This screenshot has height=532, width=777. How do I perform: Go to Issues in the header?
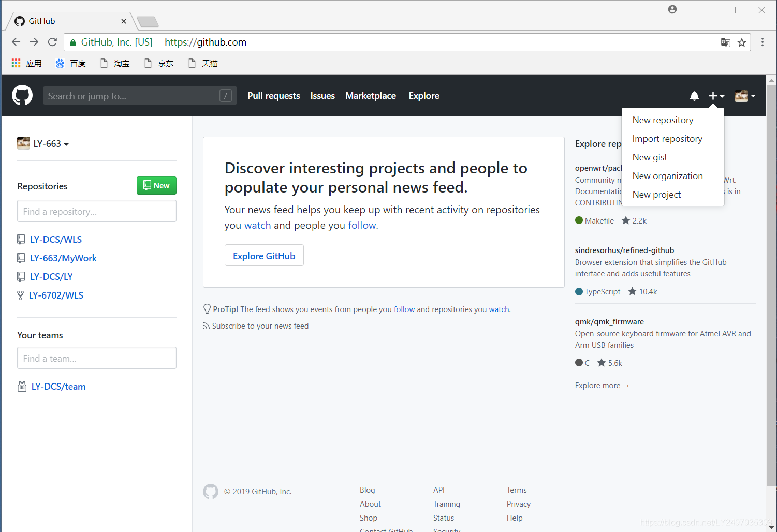click(322, 96)
